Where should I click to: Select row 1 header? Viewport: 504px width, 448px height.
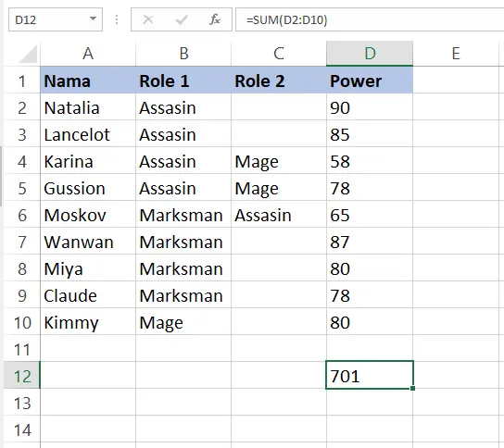point(22,81)
